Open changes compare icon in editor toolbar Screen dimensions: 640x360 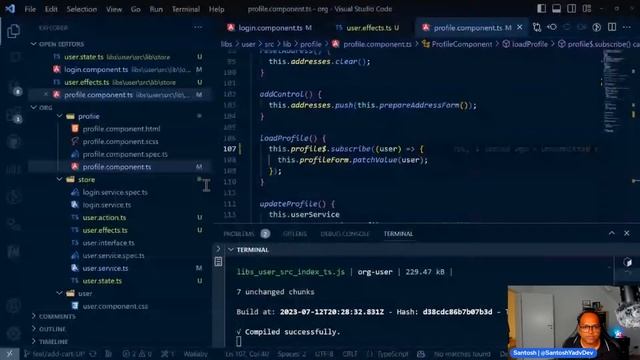pyautogui.click(x=537, y=27)
